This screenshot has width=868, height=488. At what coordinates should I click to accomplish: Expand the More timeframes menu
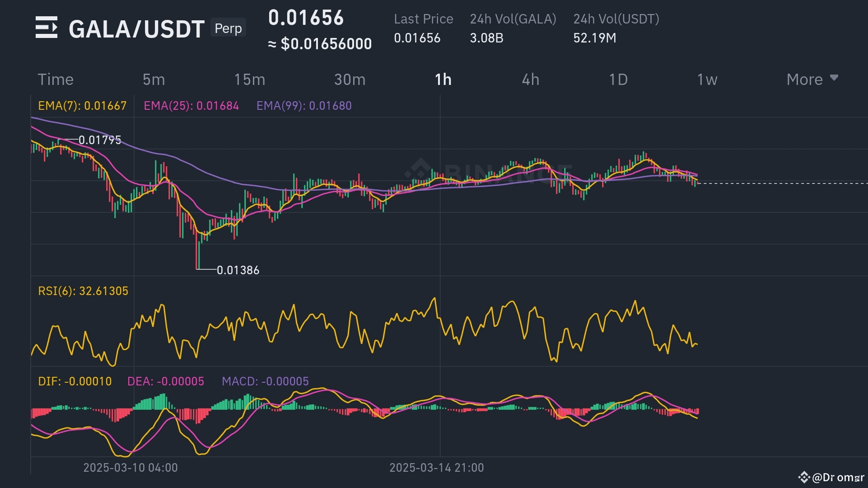coord(805,80)
